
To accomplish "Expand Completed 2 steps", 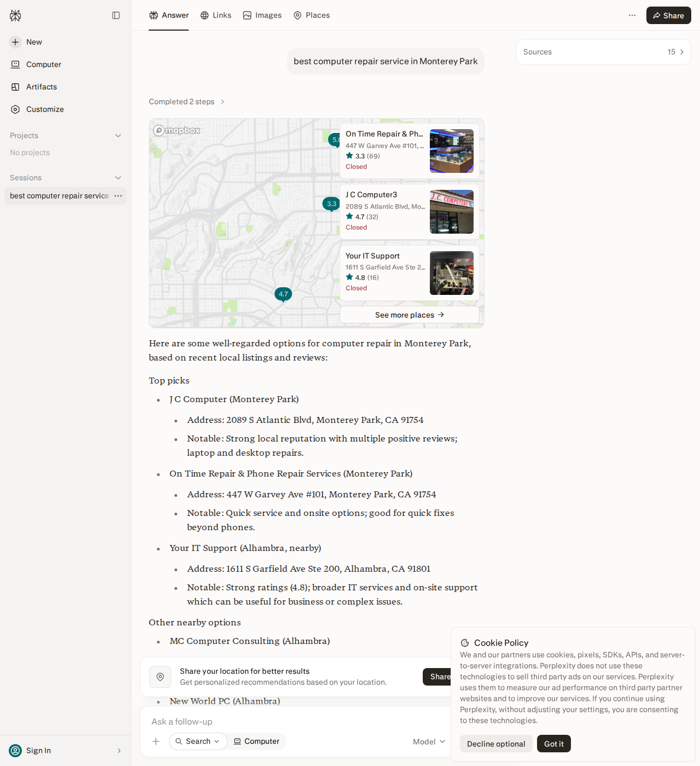I will pos(187,102).
